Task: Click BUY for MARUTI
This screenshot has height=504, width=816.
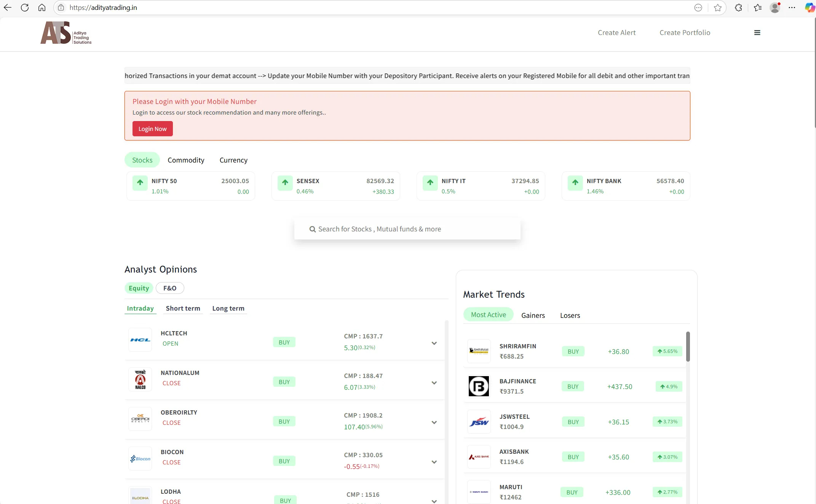Action: click(x=572, y=492)
